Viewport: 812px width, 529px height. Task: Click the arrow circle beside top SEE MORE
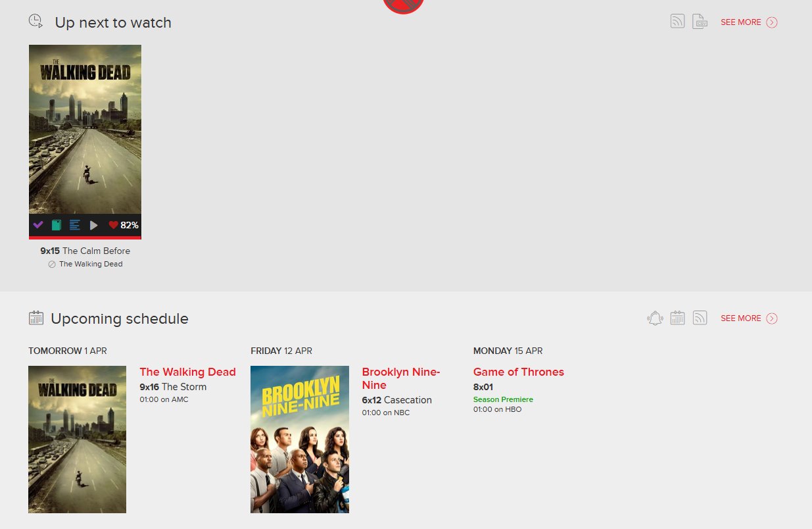click(x=772, y=22)
